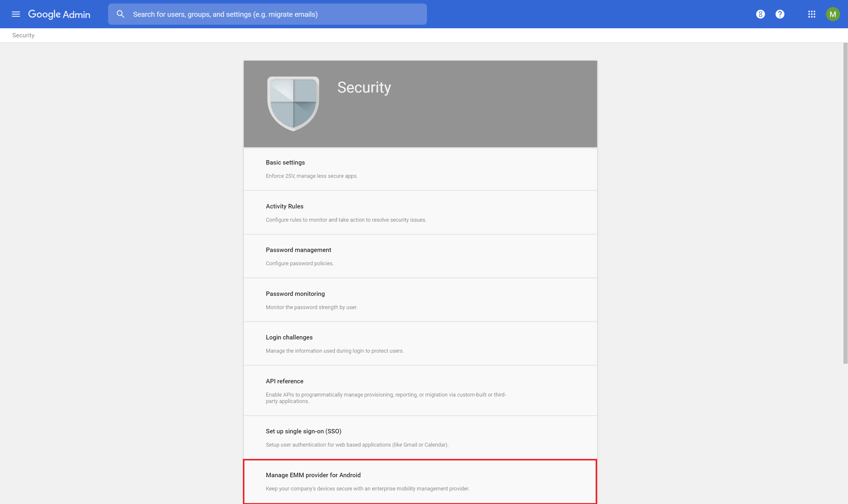The width and height of the screenshot is (848, 504).
Task: Open the API reference section
Action: click(x=420, y=391)
